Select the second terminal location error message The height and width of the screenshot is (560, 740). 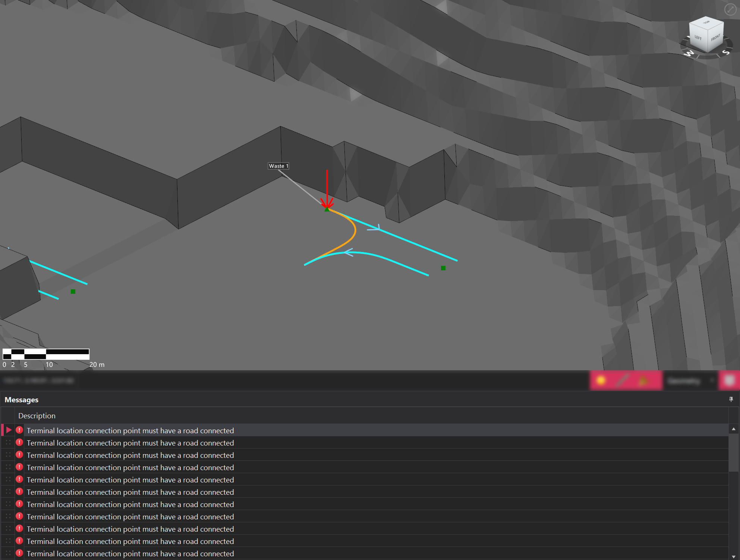click(130, 443)
